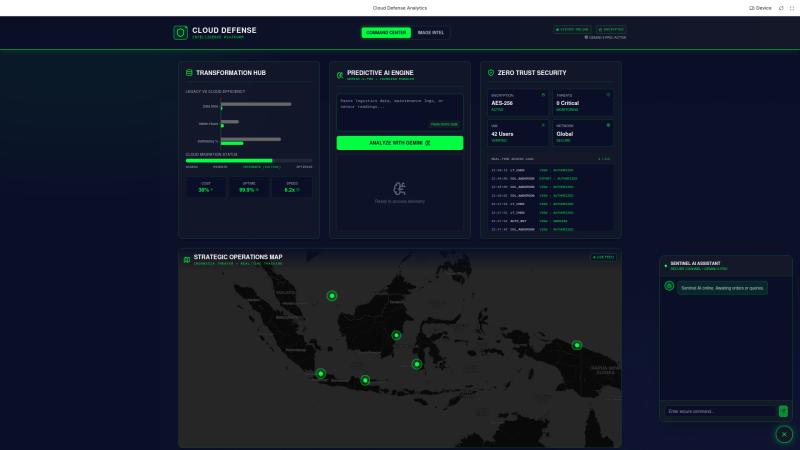Click the Zero Trust Security heading

point(532,73)
